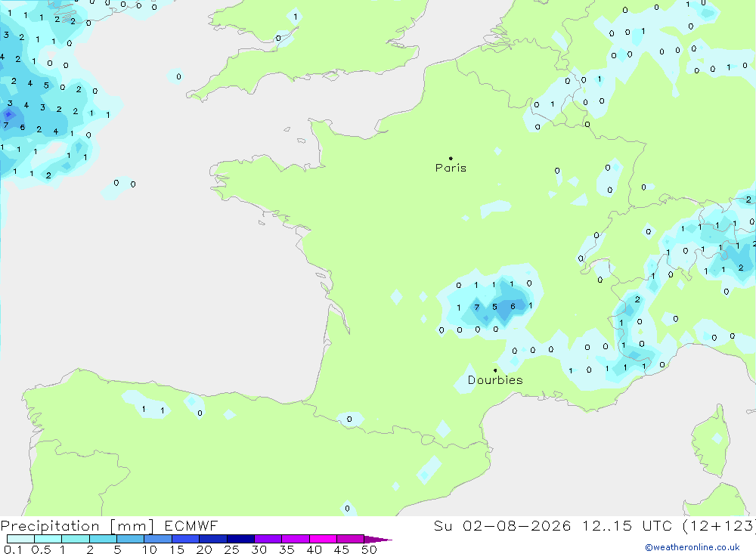
Task: Select the 25–30 mm legend swatch
Action: [240, 539]
